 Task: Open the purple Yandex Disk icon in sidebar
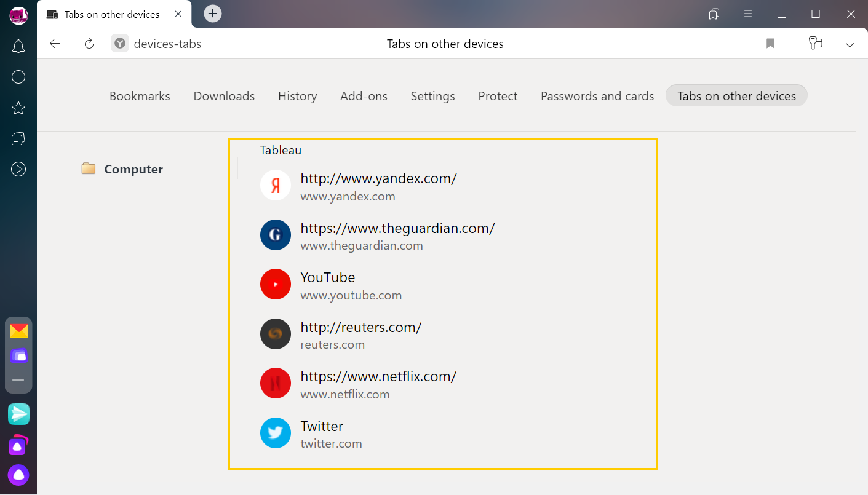click(18, 355)
